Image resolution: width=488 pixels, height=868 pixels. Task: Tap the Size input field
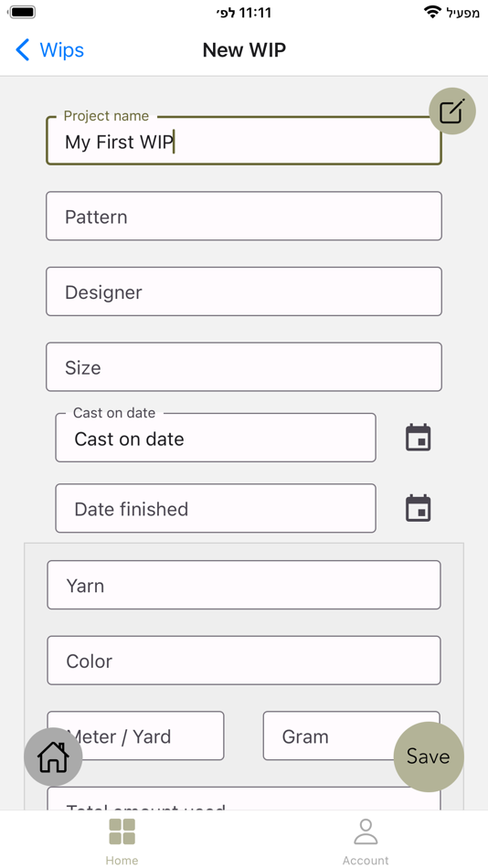(244, 366)
